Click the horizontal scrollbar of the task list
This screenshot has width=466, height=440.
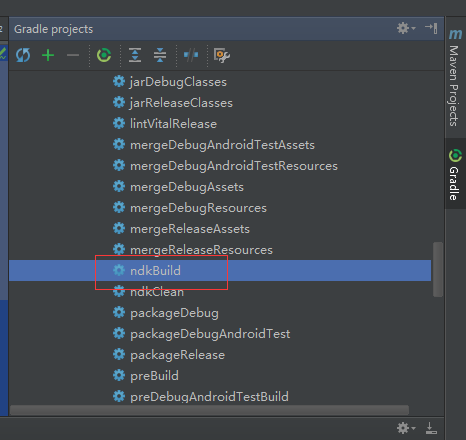pyautogui.click(x=209, y=410)
